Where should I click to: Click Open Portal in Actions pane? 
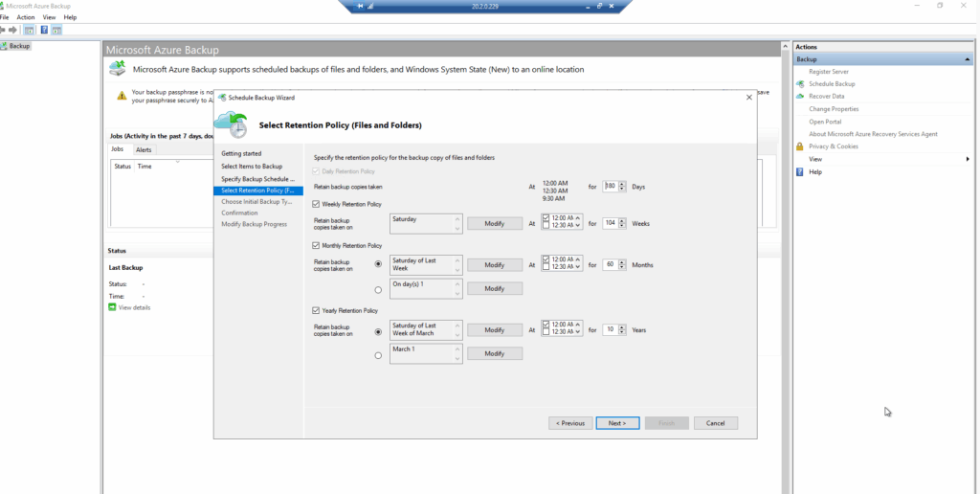pyautogui.click(x=825, y=122)
